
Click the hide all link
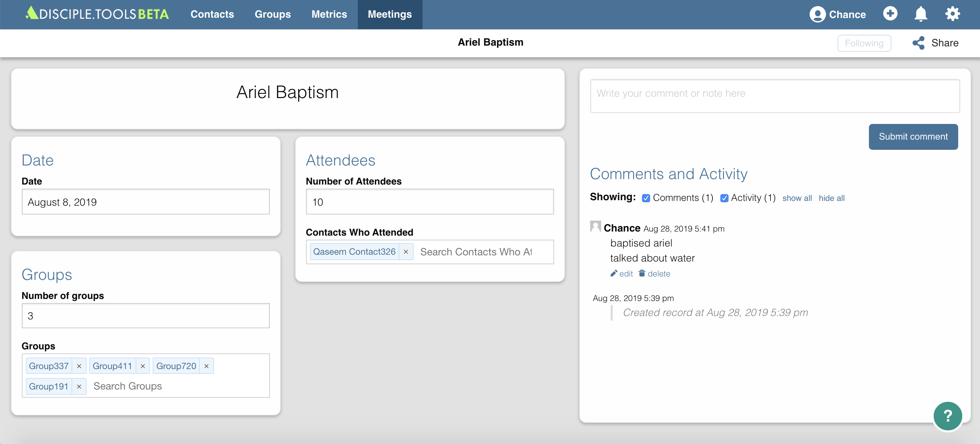pos(831,199)
